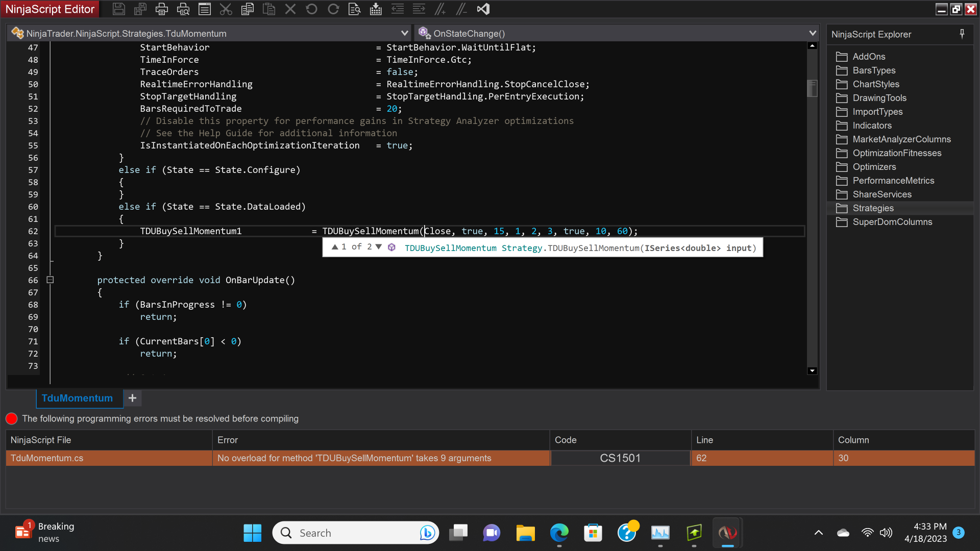980x551 pixels.
Task: Show previous overload in signature tooltip
Action: 335,247
